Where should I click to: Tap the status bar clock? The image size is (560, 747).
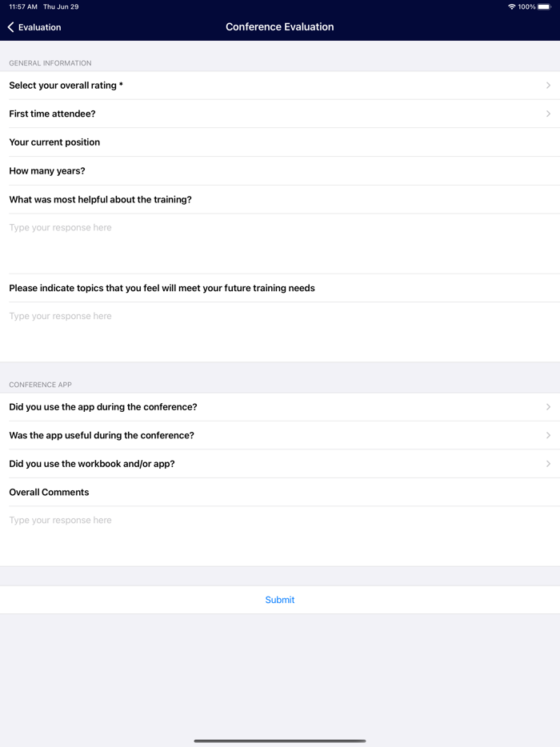23,6
